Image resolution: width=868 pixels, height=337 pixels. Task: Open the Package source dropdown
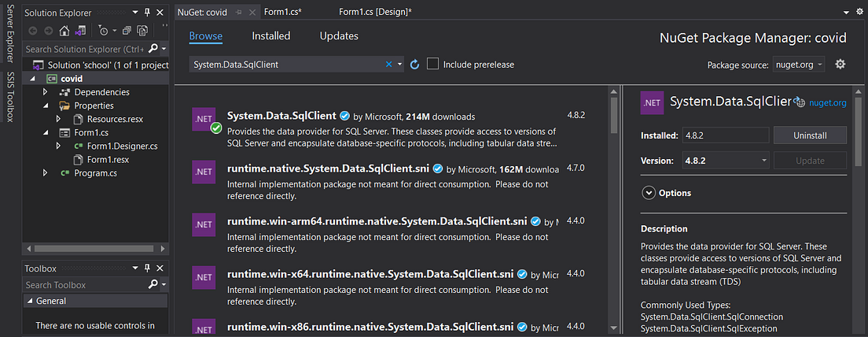[x=798, y=65]
